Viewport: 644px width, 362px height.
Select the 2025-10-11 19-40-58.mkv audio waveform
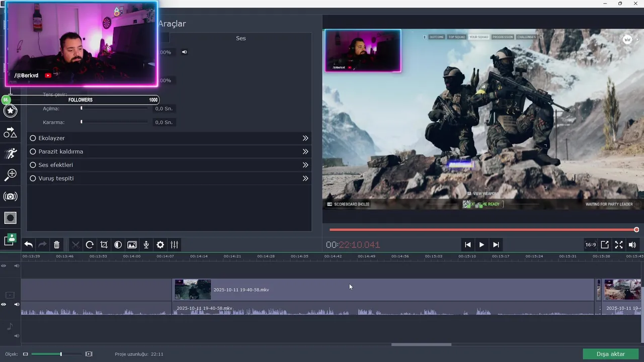click(x=383, y=309)
